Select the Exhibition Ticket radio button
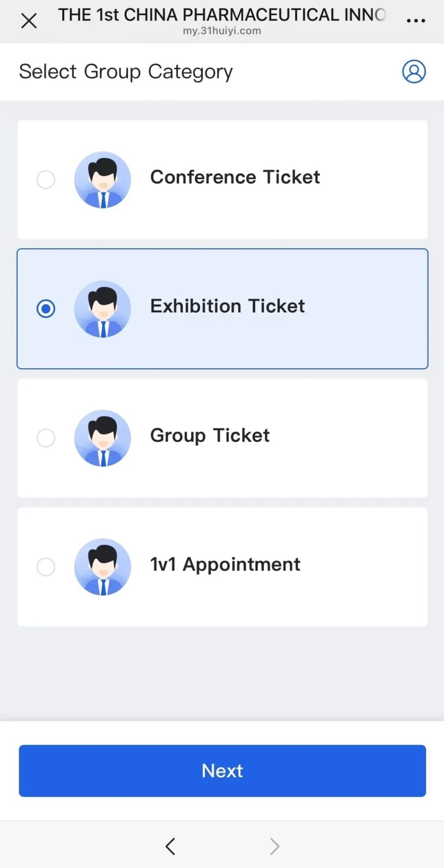 [x=46, y=309]
